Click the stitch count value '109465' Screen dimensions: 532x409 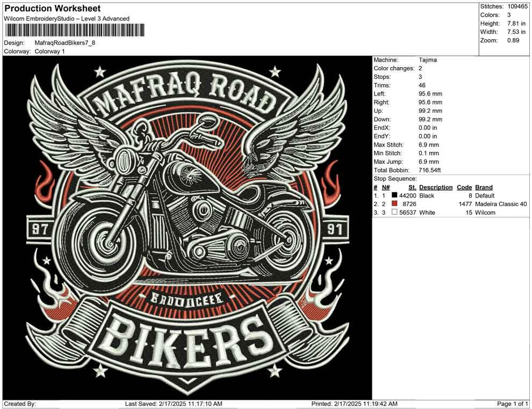tap(517, 6)
